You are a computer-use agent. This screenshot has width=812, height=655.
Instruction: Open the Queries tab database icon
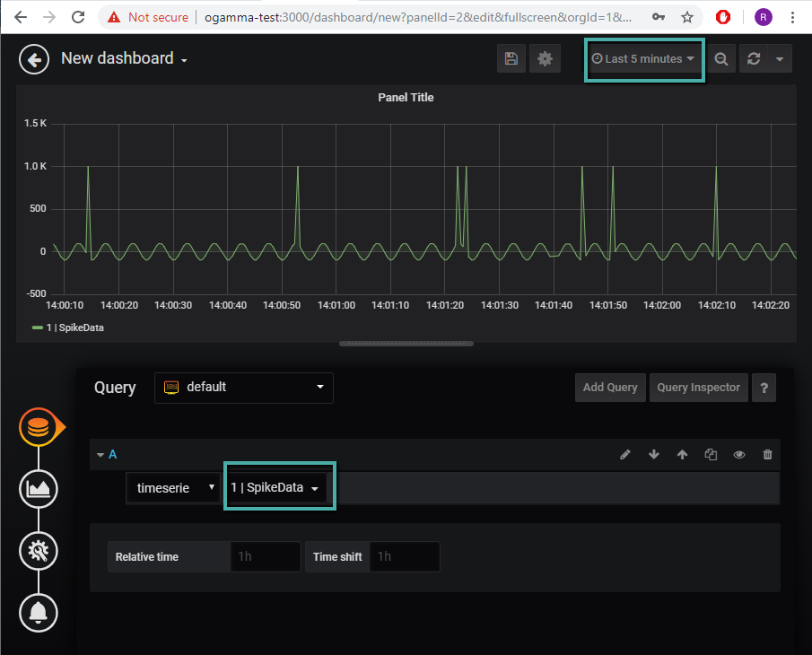coord(39,429)
